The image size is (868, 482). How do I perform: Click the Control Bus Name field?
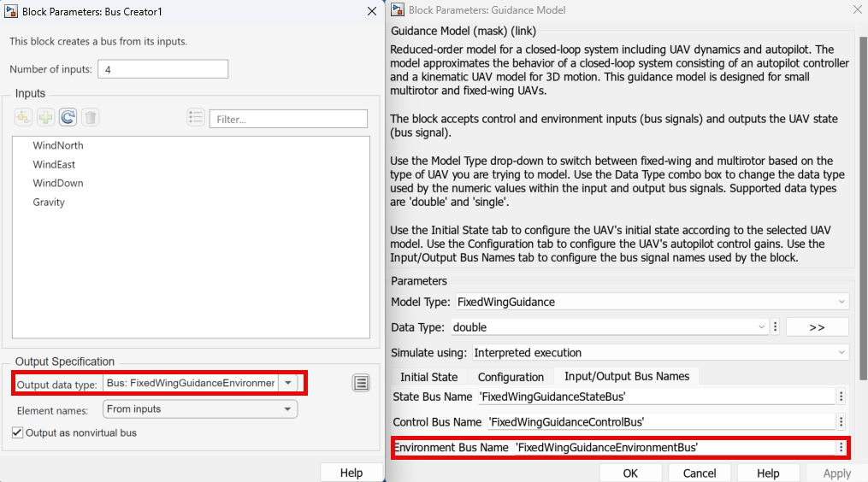660,421
